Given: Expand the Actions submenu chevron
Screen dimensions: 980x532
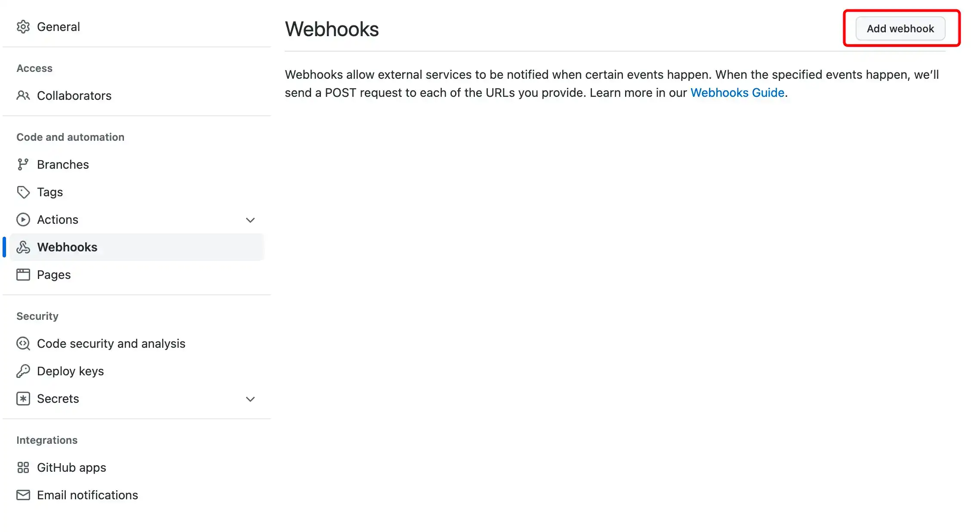Looking at the screenshot, I should pos(250,220).
